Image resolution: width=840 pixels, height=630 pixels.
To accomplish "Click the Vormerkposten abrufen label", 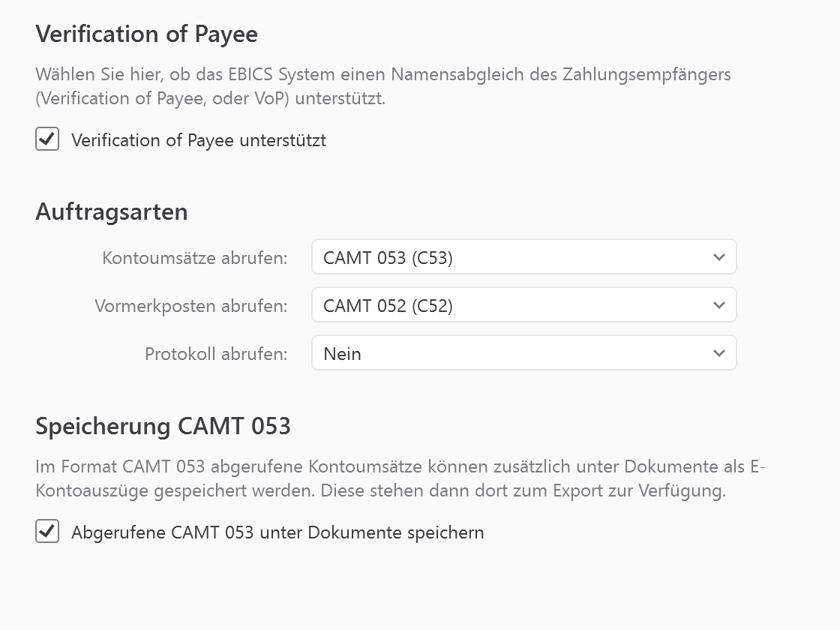I will click(190, 304).
